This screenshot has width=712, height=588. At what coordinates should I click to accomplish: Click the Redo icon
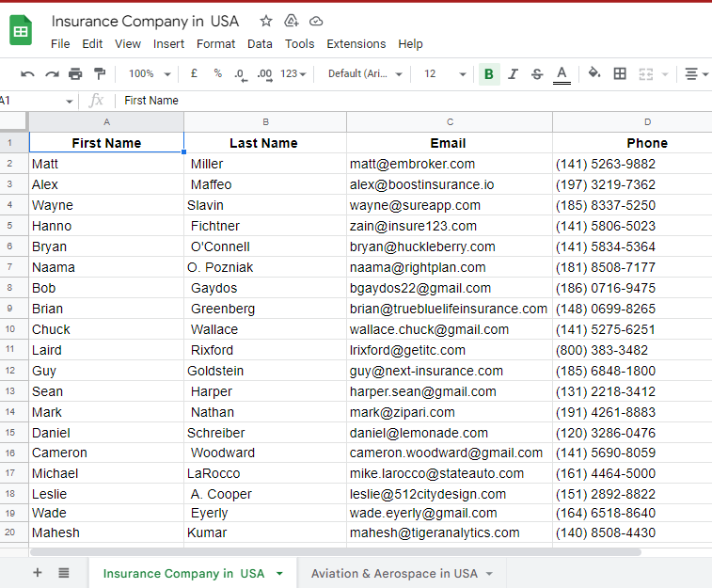(x=52, y=74)
